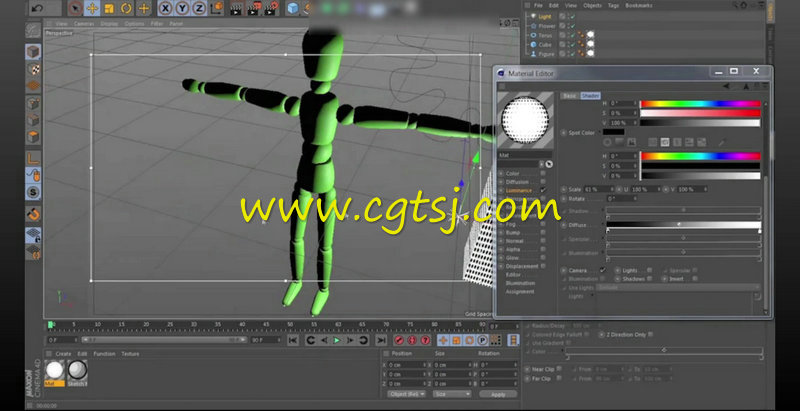Open the Bookmarks menu
800x411 pixels.
[639, 5]
